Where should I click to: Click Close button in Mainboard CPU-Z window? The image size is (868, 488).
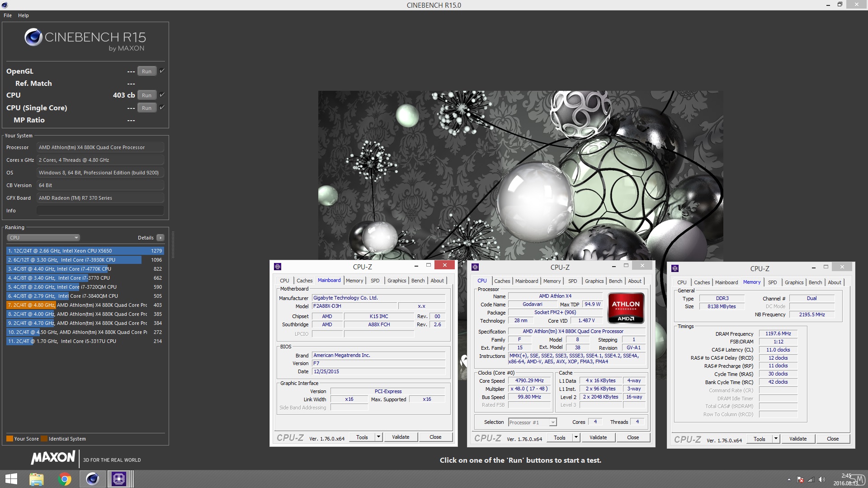click(x=435, y=437)
